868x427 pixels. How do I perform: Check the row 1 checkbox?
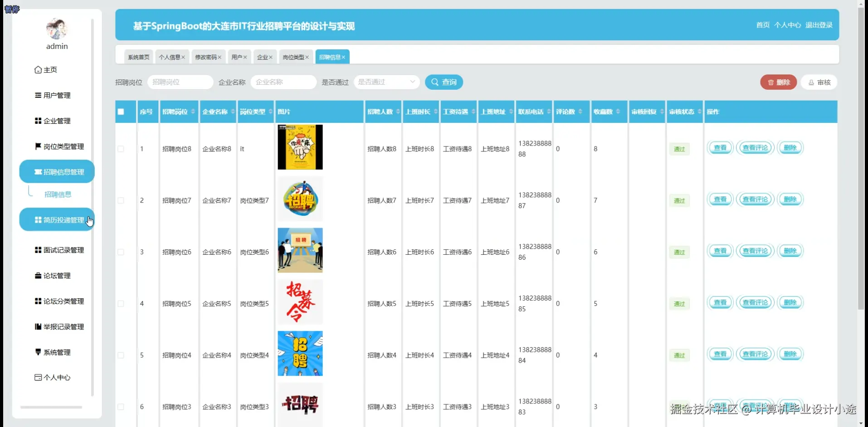click(121, 149)
